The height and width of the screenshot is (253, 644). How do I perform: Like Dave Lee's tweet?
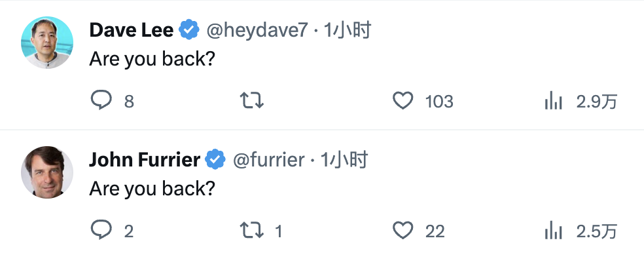(403, 100)
